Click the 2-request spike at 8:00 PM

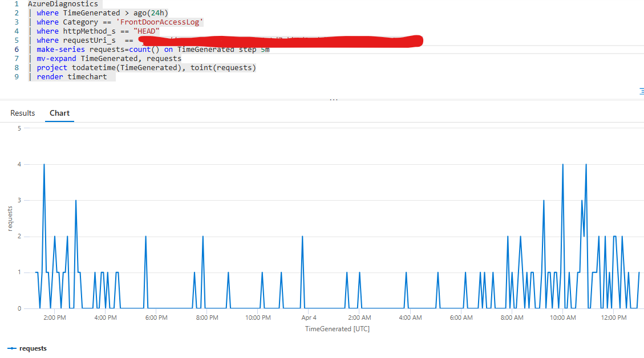(x=202, y=237)
